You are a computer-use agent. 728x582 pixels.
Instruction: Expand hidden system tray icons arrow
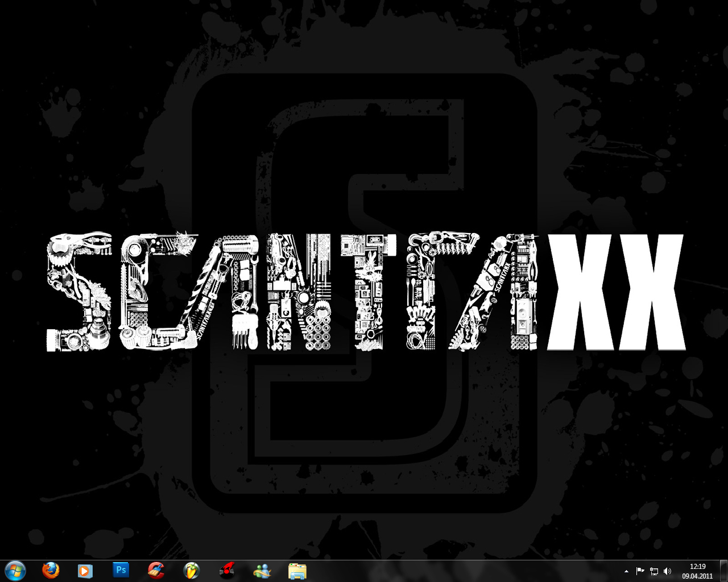coord(626,571)
